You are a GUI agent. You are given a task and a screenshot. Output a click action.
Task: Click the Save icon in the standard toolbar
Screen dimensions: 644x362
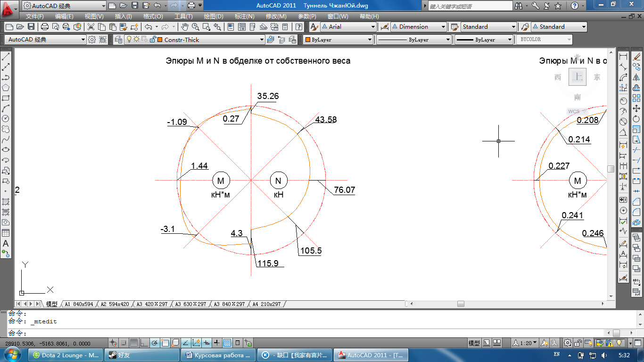click(31, 27)
